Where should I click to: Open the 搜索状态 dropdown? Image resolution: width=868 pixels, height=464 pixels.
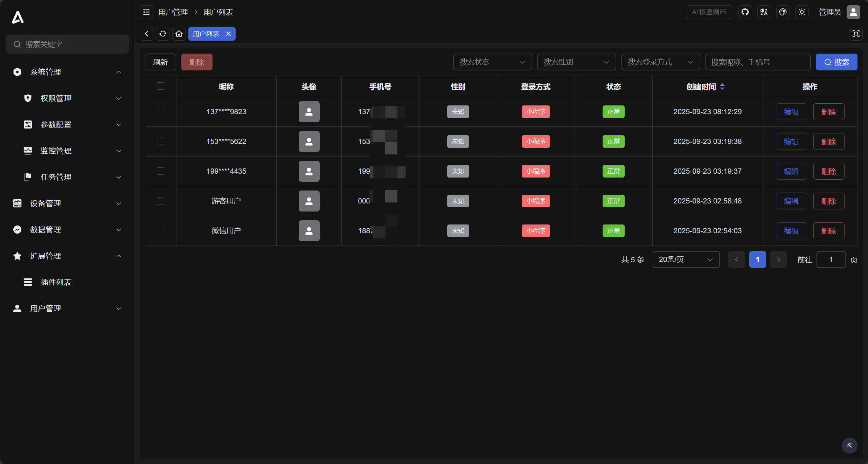(x=492, y=62)
